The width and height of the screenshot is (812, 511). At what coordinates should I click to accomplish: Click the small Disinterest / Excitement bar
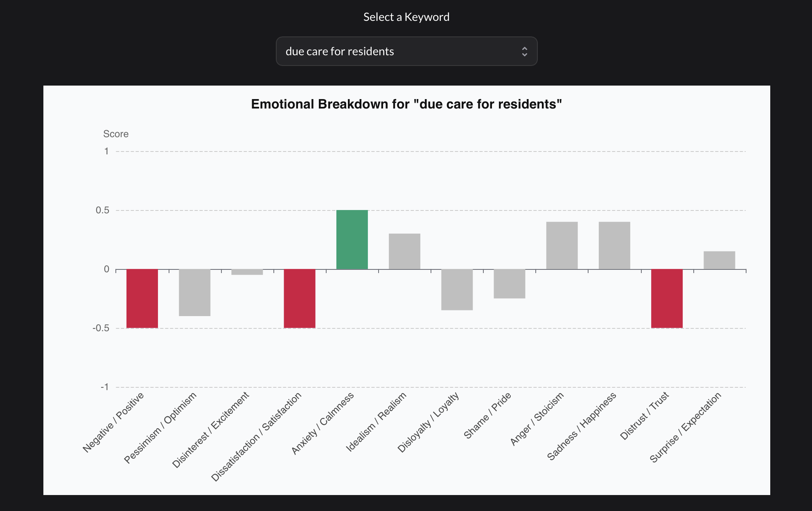tap(247, 272)
